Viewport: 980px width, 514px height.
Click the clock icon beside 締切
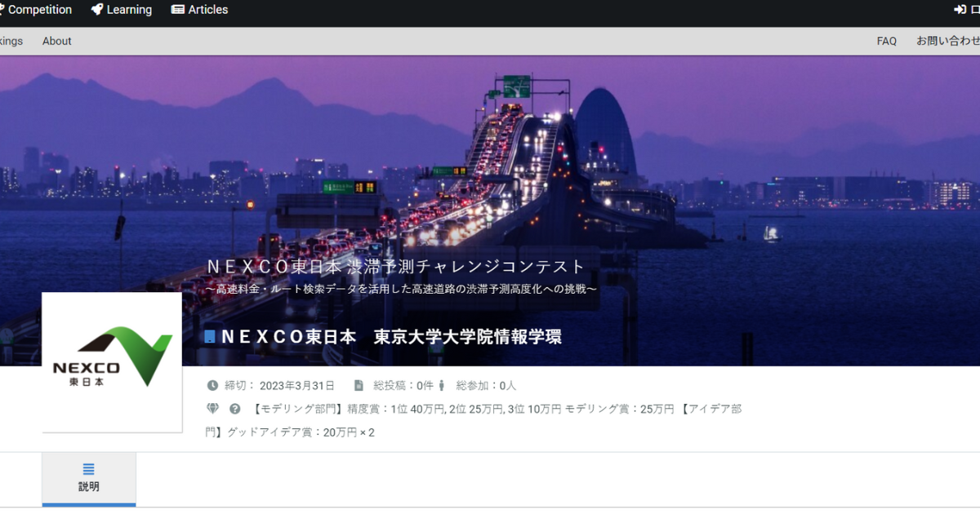pos(212,386)
